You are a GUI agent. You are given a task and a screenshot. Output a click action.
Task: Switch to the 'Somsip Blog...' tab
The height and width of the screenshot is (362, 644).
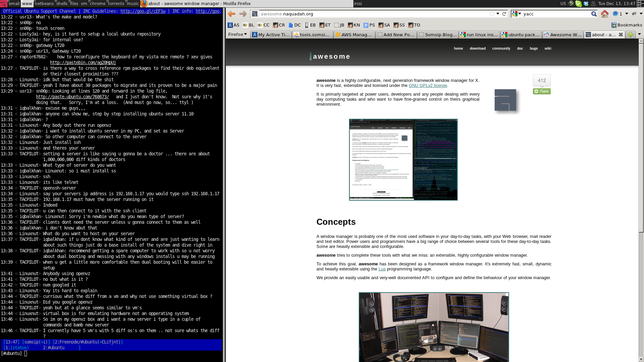click(x=438, y=35)
